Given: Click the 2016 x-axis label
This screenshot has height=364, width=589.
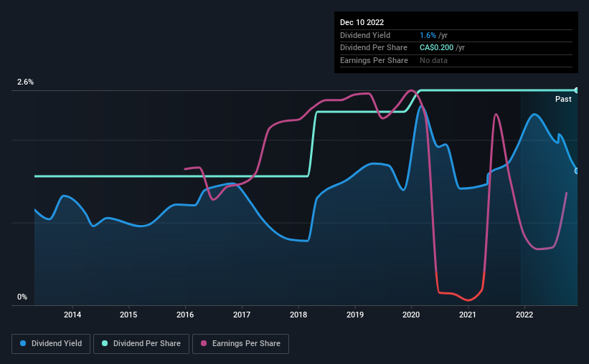Looking at the screenshot, I should (185, 315).
